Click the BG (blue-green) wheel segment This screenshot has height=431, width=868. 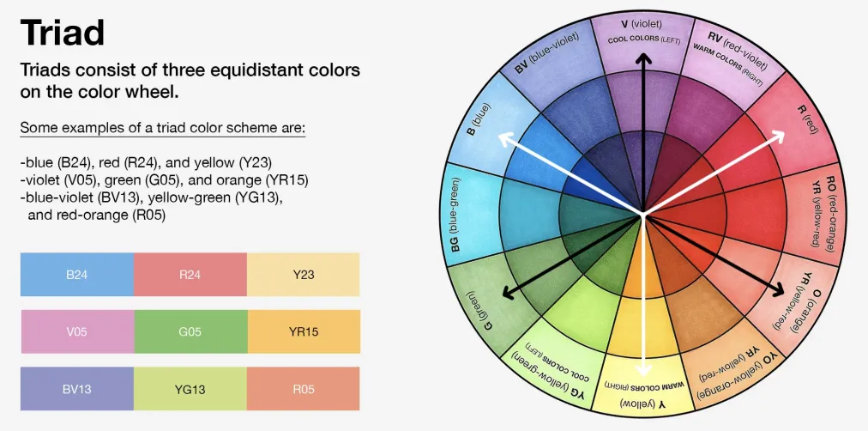point(469,215)
